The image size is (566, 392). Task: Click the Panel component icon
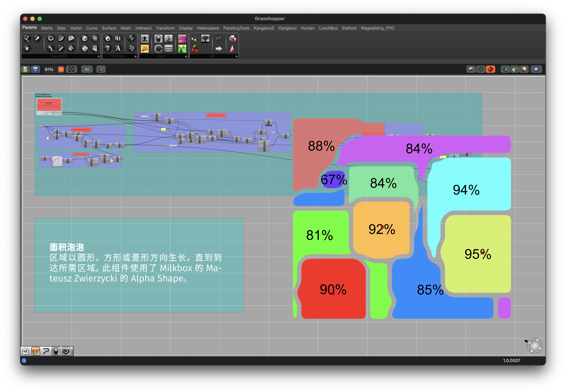click(145, 49)
